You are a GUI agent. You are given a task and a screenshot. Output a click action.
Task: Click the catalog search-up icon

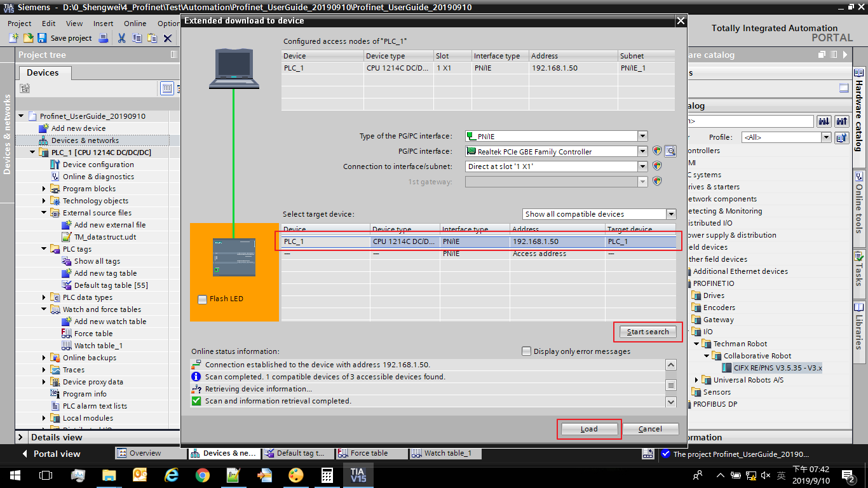point(842,121)
